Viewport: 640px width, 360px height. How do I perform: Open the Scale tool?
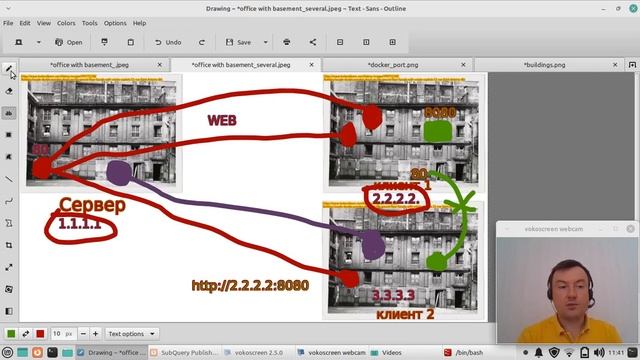(9, 267)
